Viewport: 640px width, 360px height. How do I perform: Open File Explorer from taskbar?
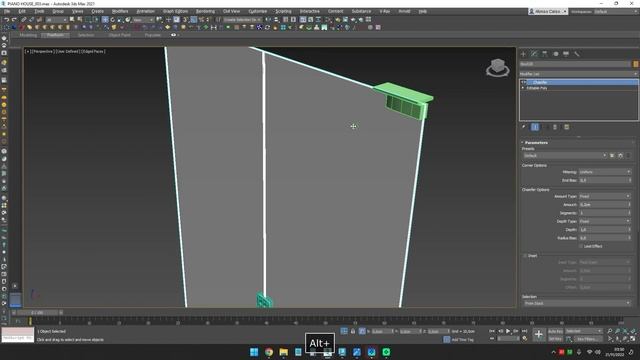click(283, 352)
